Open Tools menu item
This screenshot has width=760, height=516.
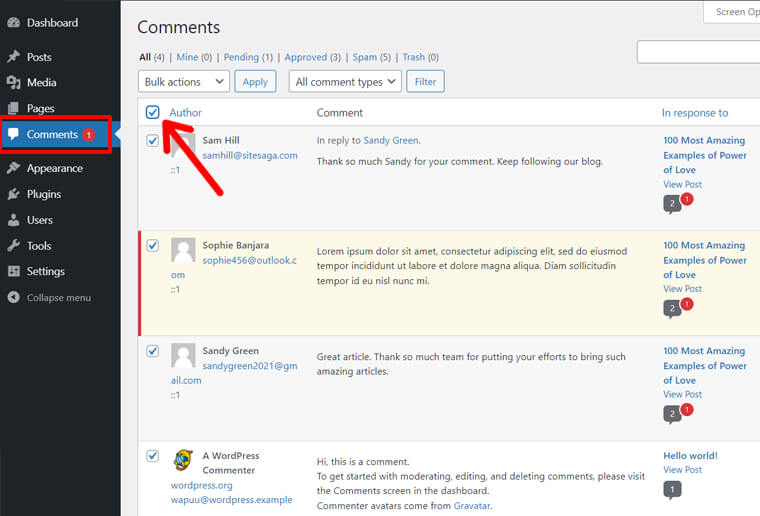pos(39,246)
